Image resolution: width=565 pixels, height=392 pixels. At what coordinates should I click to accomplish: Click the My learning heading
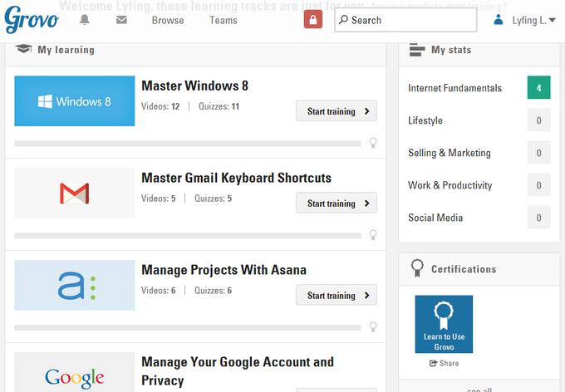pyautogui.click(x=66, y=50)
